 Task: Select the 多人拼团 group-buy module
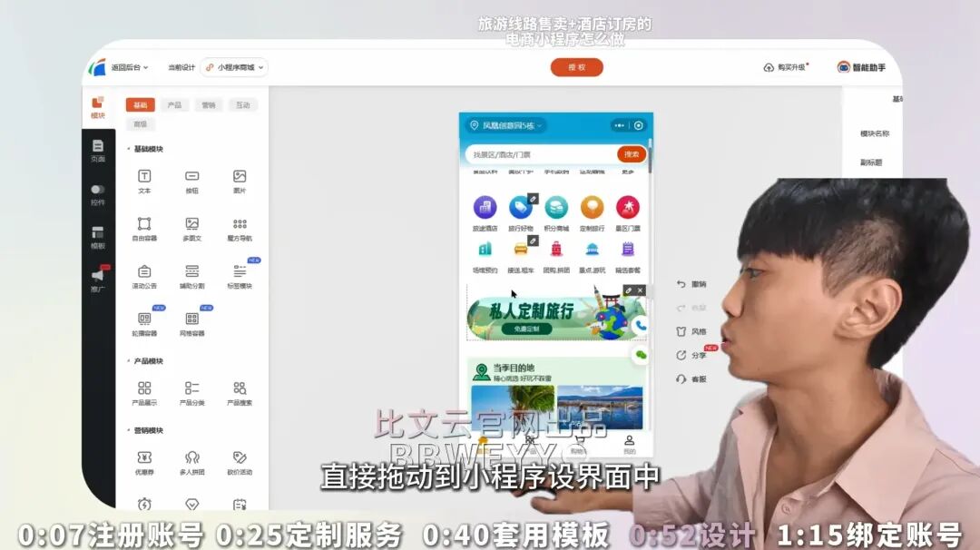pyautogui.click(x=191, y=463)
